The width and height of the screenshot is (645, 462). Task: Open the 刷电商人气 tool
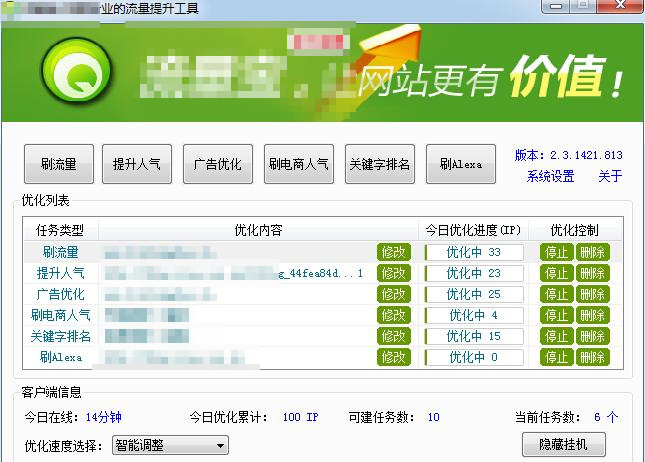pyautogui.click(x=298, y=164)
